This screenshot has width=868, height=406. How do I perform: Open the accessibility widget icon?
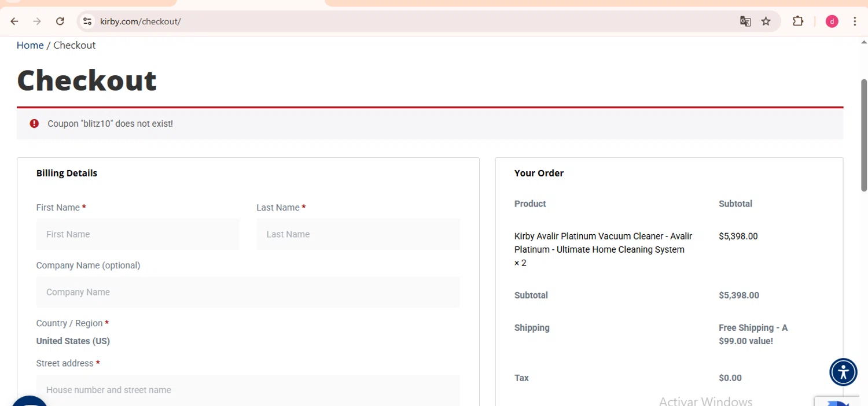843,372
